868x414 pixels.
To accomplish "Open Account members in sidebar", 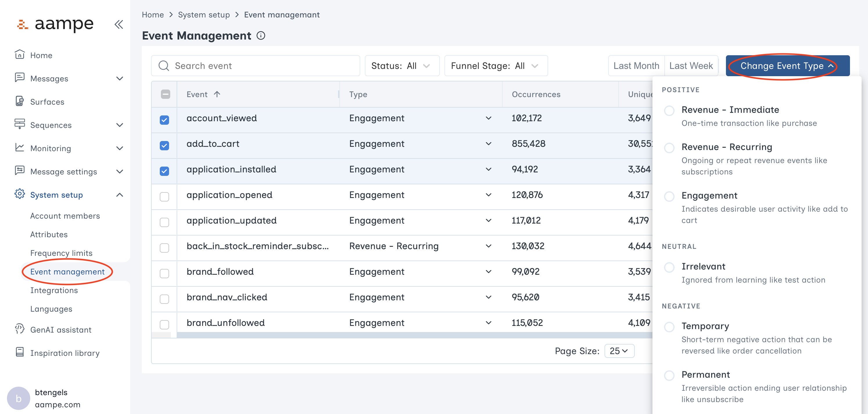I will (65, 216).
